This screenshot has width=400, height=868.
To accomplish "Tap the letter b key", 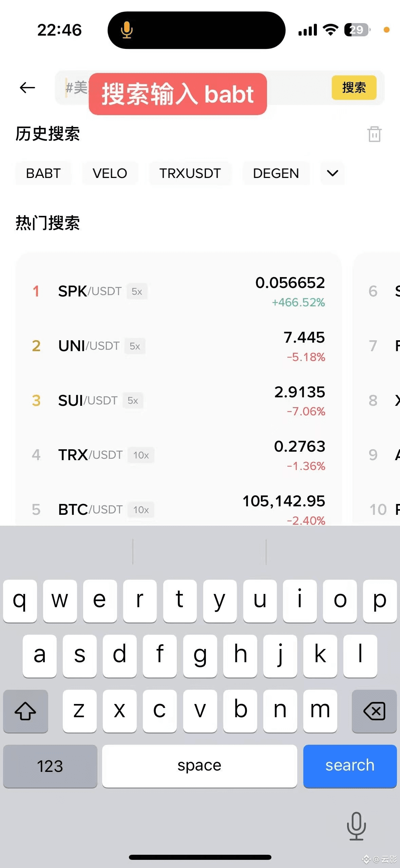I will pos(240,711).
